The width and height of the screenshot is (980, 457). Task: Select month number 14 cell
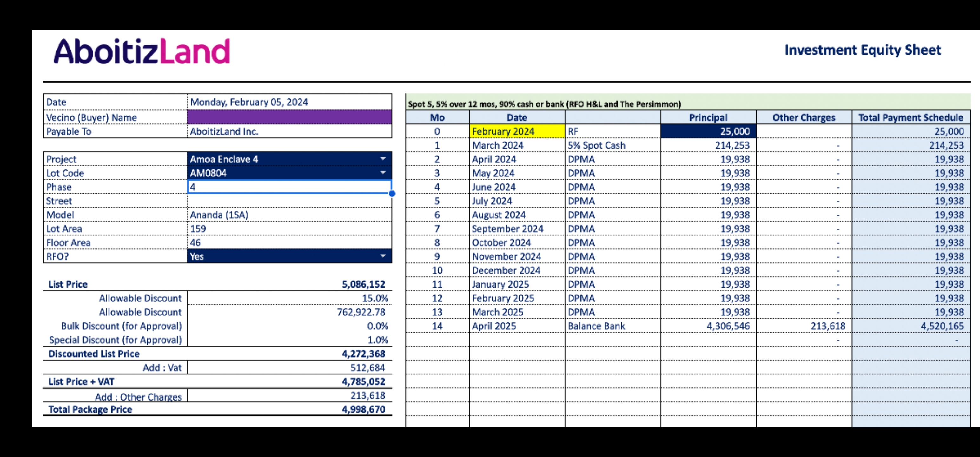click(437, 326)
